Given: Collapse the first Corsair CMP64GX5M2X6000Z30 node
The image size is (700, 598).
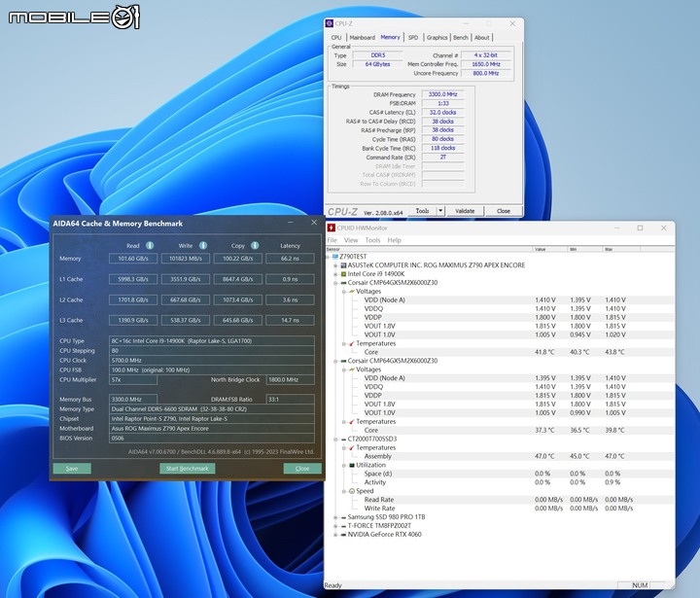Looking at the screenshot, I should coord(335,283).
